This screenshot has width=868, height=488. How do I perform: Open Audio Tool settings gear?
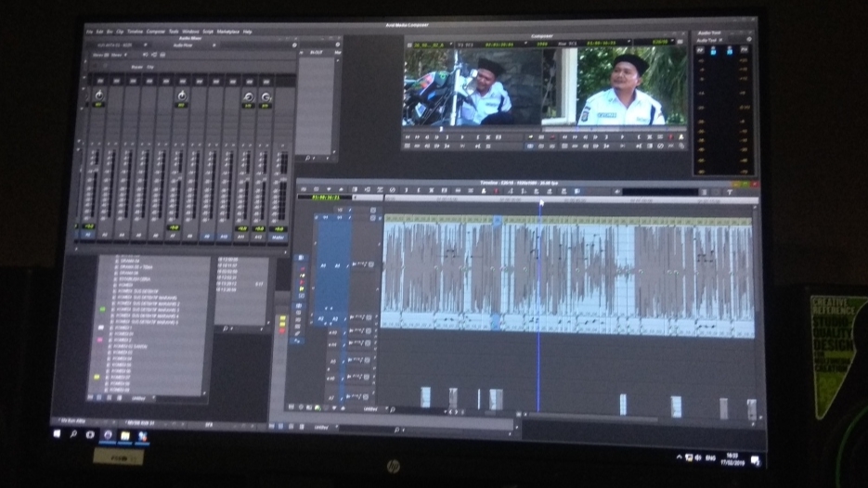click(749, 40)
